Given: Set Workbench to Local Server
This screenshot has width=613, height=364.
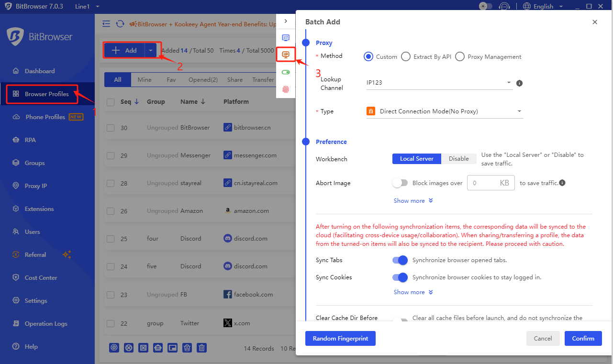Looking at the screenshot, I should coord(417,159).
